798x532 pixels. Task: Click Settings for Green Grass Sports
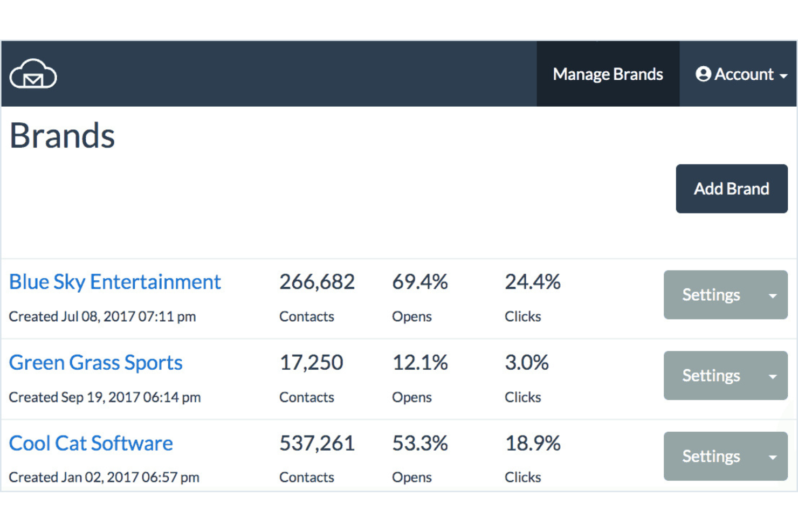711,376
